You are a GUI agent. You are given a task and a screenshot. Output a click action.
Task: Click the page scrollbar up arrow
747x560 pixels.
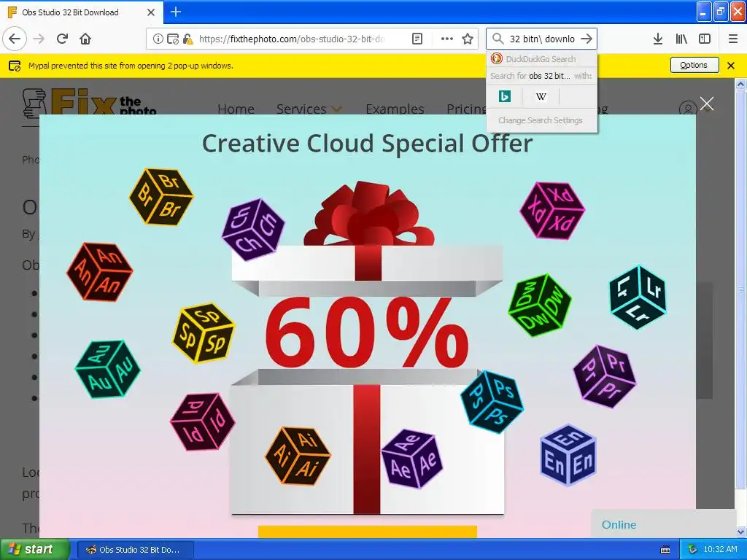point(740,85)
